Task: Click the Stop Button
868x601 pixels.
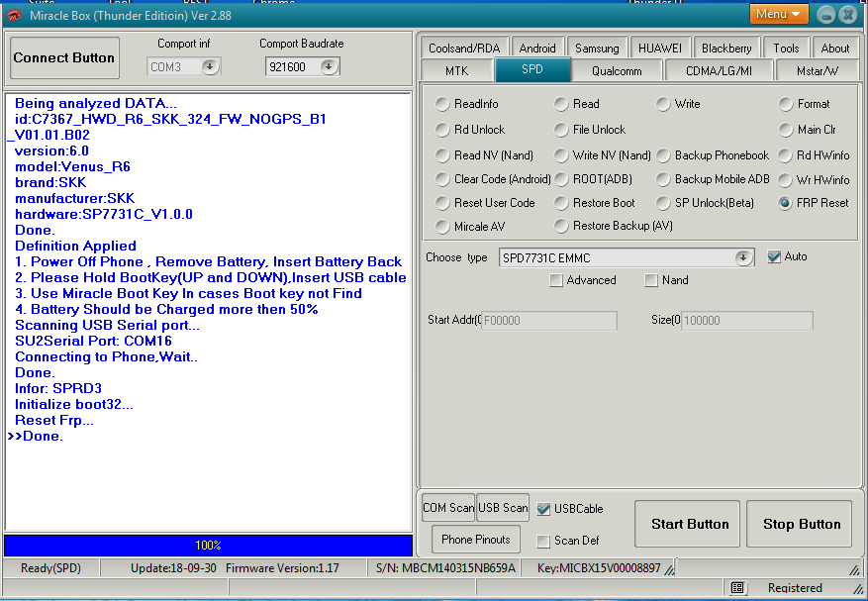Action: coord(799,524)
